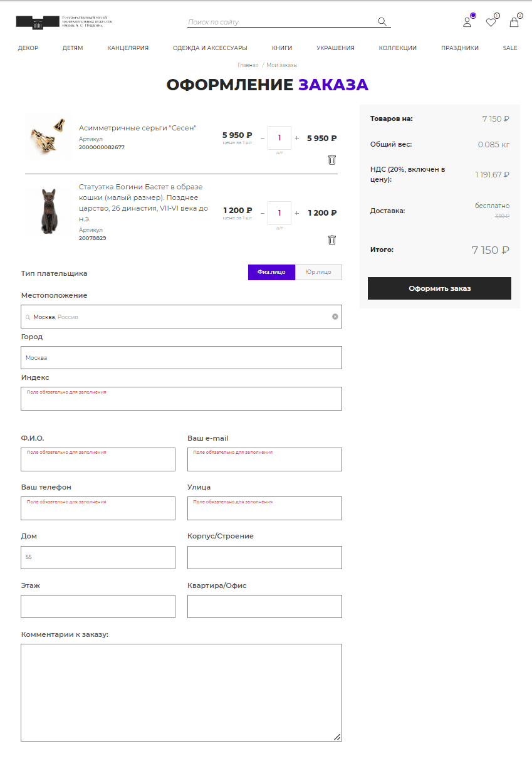The image size is (532, 766).
Task: Remove the Bastet statuette from order
Action: pyautogui.click(x=332, y=240)
